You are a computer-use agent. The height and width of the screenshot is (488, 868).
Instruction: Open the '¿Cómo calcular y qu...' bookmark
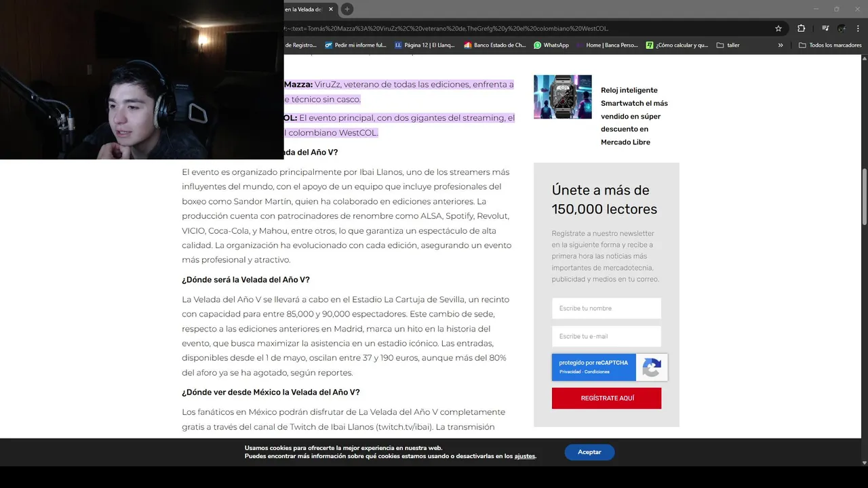[677, 45]
